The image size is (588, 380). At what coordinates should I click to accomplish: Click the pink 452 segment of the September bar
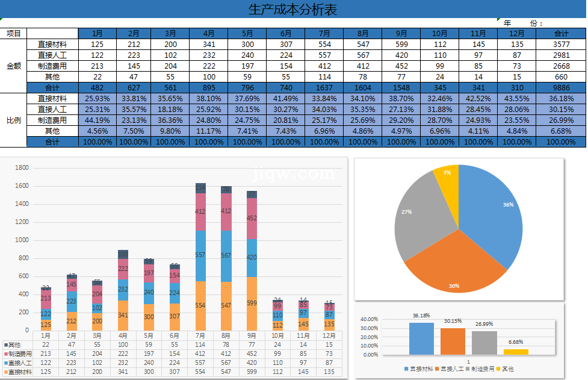pos(252,219)
